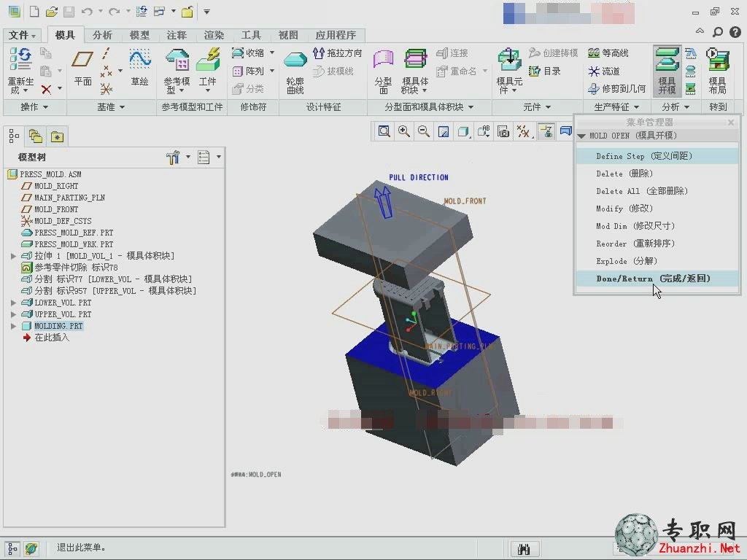Click the 等高线 (Waterline) tool
The height and width of the screenshot is (560, 747).
(x=608, y=52)
